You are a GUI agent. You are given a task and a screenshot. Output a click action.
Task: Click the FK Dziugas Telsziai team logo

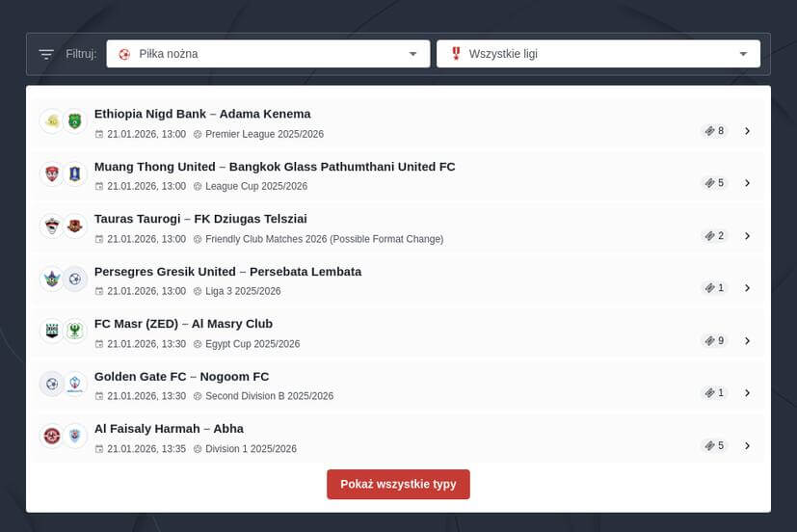(75, 226)
